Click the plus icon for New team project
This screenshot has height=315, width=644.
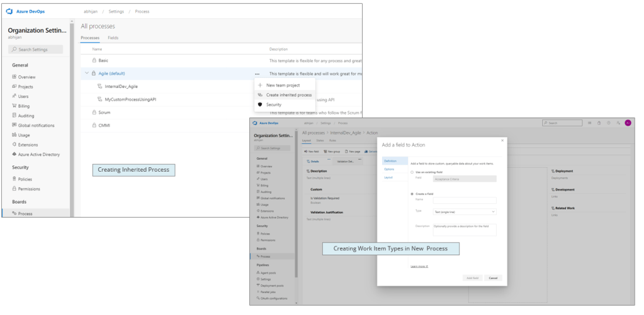pos(260,85)
